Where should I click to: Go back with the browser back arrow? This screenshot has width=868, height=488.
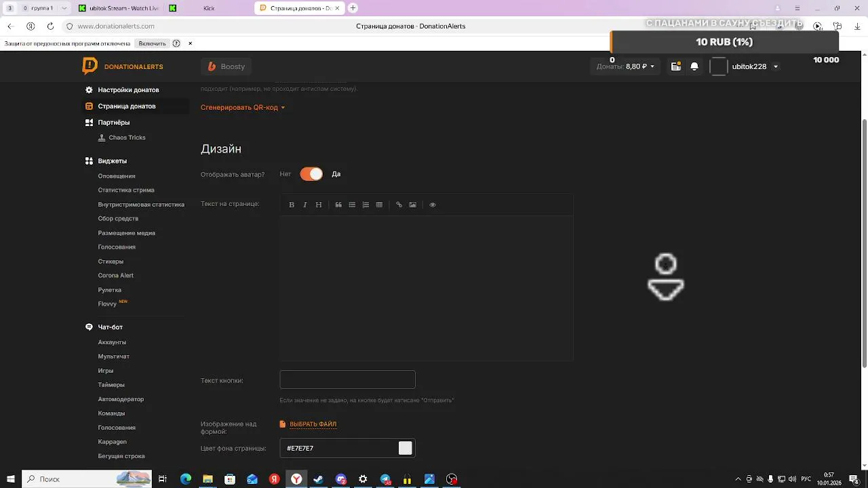pyautogui.click(x=10, y=26)
